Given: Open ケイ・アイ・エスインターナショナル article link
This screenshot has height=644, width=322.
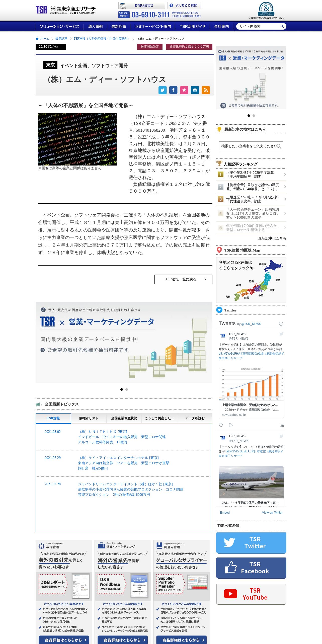Looking at the screenshot, I should click(x=118, y=458).
